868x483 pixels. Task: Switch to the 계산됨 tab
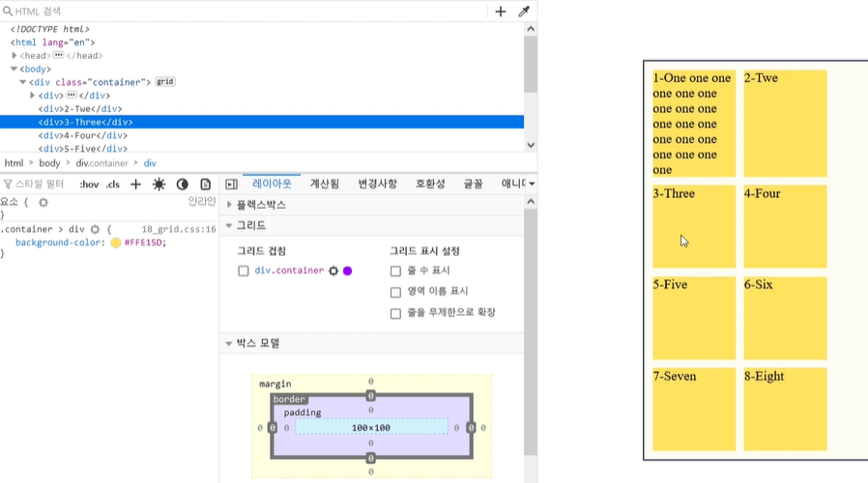325,184
